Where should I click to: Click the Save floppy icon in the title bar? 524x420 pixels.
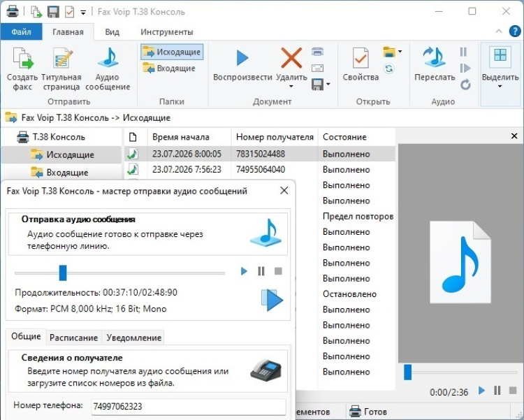click(x=53, y=12)
